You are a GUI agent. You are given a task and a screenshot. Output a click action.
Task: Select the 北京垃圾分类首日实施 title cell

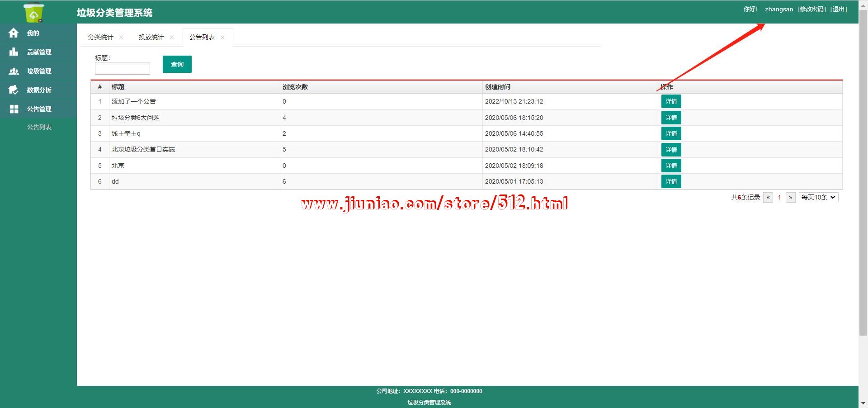coord(194,149)
